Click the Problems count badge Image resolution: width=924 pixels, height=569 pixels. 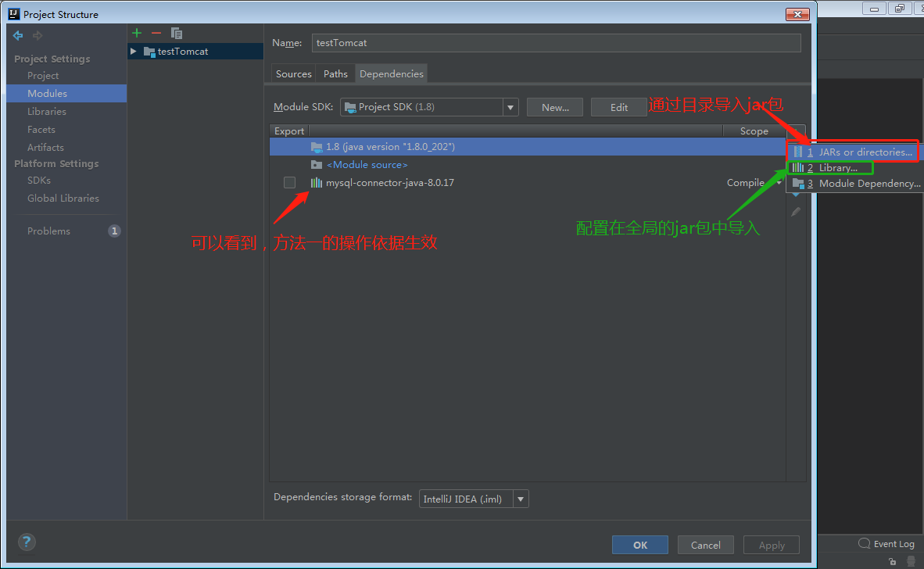(114, 231)
